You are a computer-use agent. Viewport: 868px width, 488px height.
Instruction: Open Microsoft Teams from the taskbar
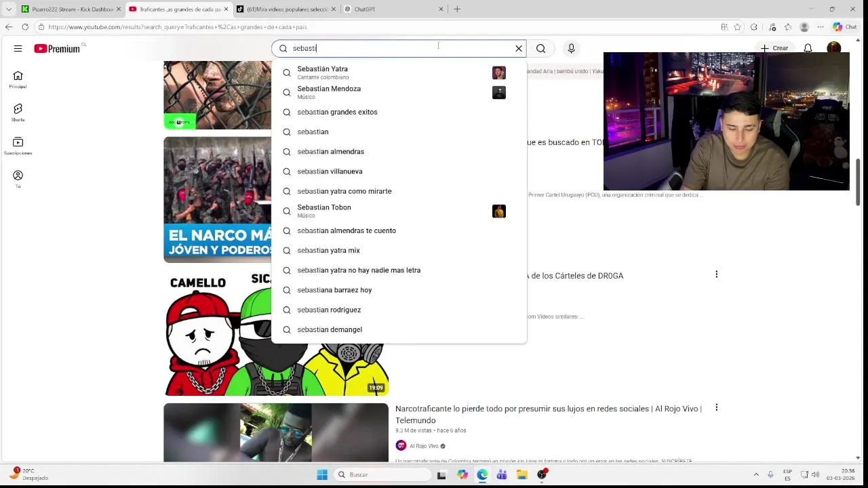pyautogui.click(x=502, y=474)
